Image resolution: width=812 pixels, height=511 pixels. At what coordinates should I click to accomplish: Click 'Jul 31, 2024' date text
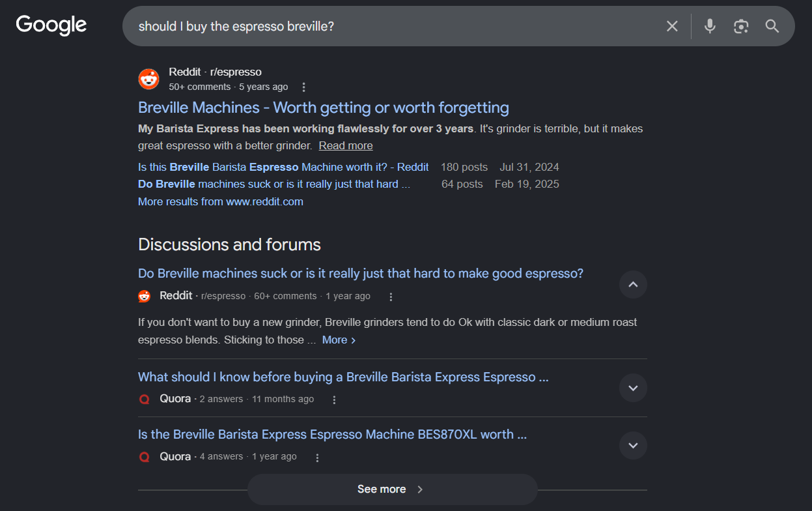click(x=529, y=167)
